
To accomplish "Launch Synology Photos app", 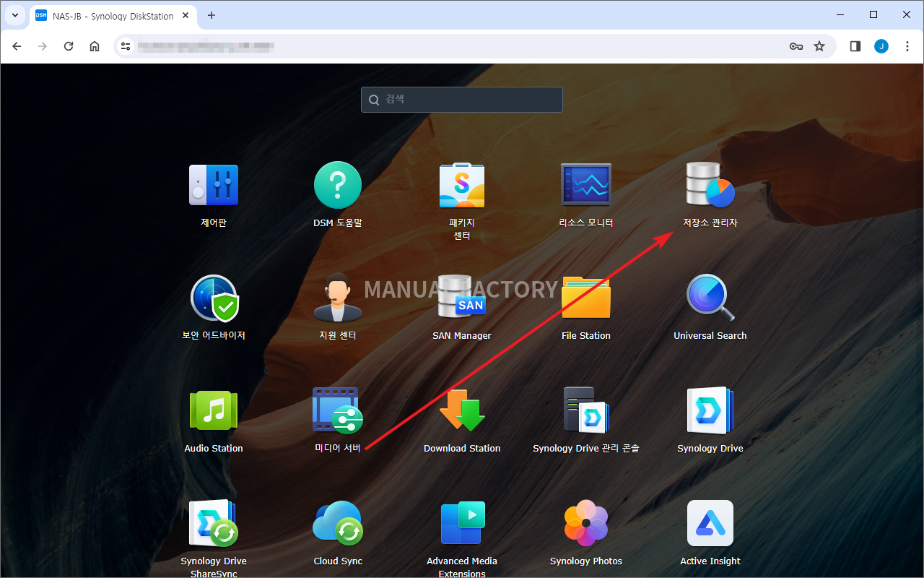I will [x=586, y=523].
